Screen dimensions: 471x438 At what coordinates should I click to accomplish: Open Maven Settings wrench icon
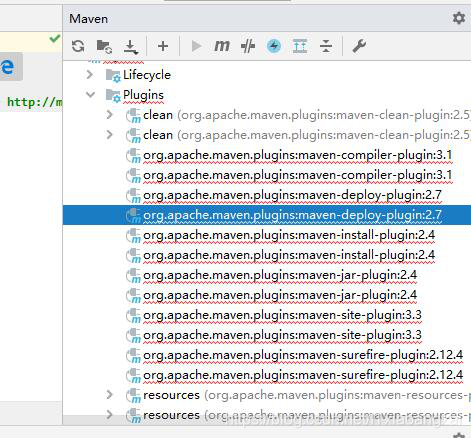(x=359, y=46)
